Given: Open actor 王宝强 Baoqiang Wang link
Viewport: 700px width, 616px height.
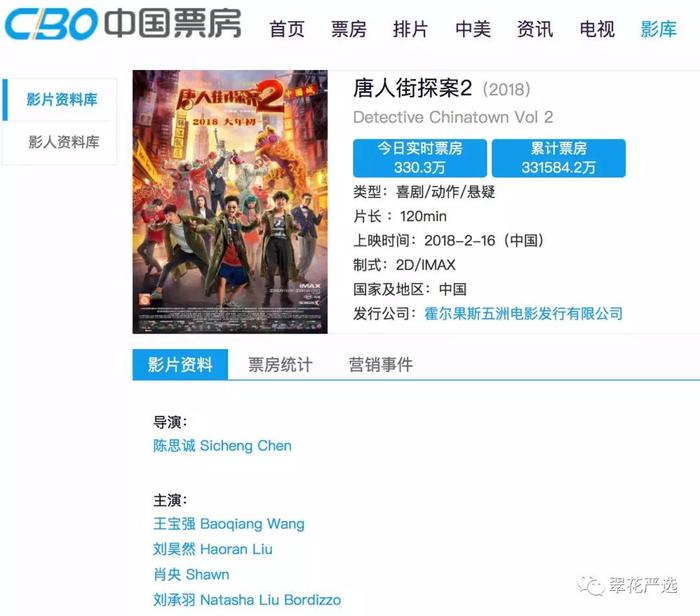Looking at the screenshot, I should tap(229, 524).
